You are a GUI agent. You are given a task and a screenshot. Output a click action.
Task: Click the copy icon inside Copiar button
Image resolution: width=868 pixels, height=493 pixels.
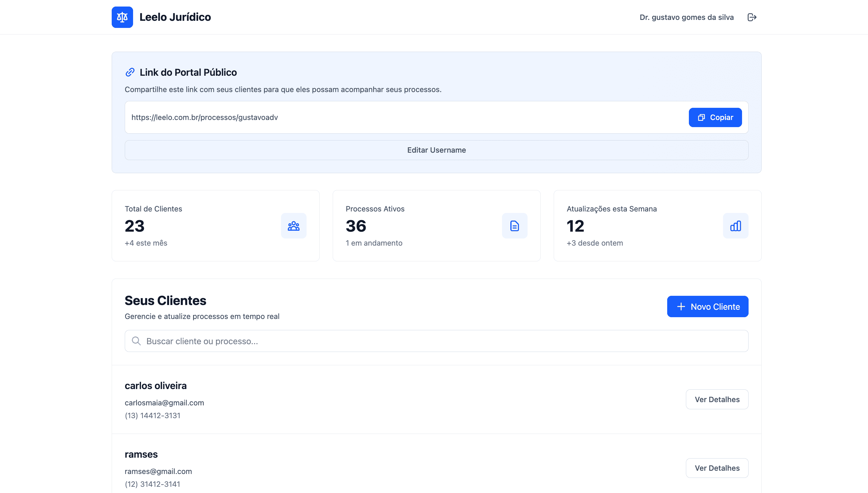[702, 117]
